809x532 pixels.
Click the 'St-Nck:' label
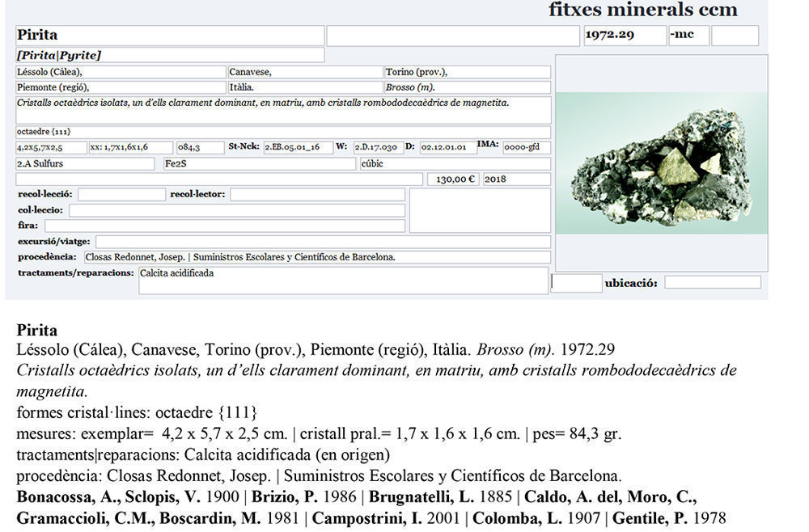(x=244, y=146)
